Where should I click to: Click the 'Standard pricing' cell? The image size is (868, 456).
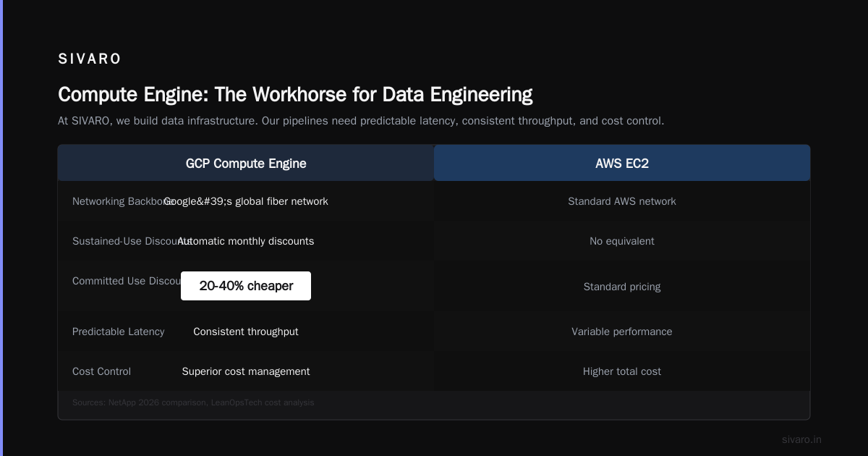[622, 287]
